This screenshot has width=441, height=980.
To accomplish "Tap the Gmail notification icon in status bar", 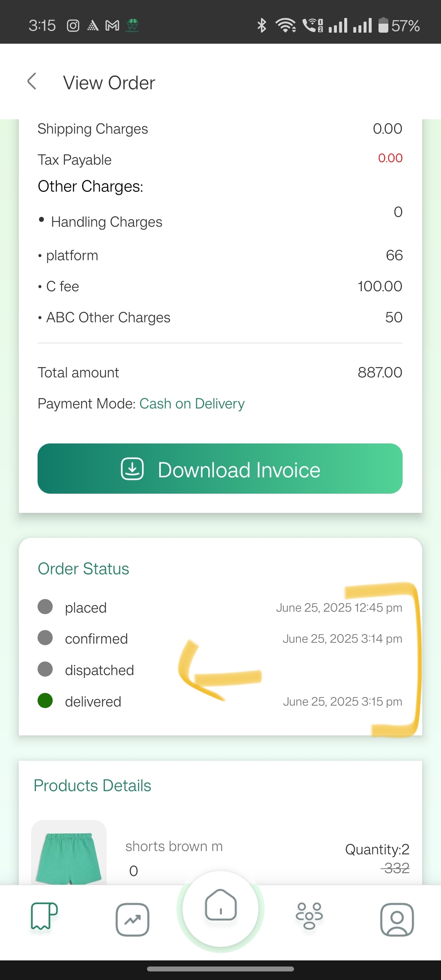I will click(x=112, y=26).
